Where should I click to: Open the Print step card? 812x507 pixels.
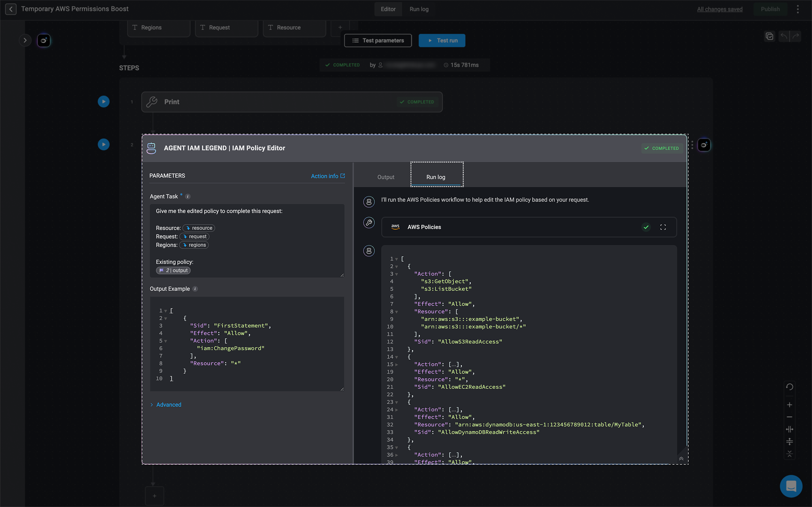292,102
